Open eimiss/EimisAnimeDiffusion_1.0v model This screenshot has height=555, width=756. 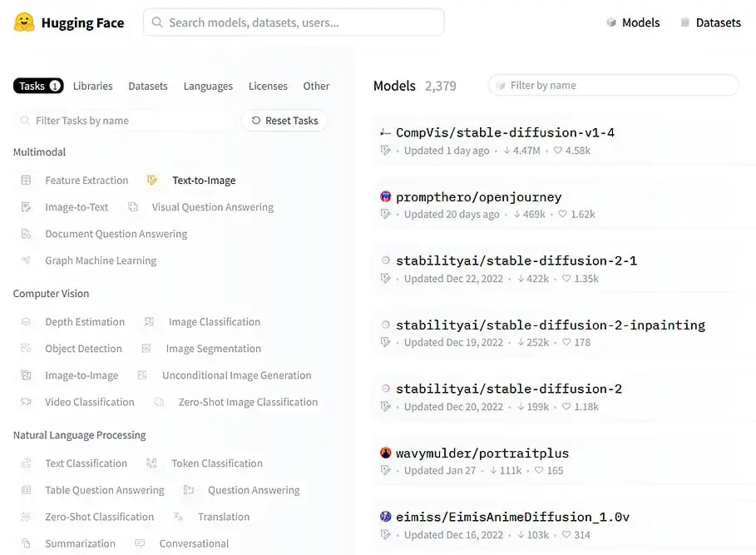coord(513,517)
